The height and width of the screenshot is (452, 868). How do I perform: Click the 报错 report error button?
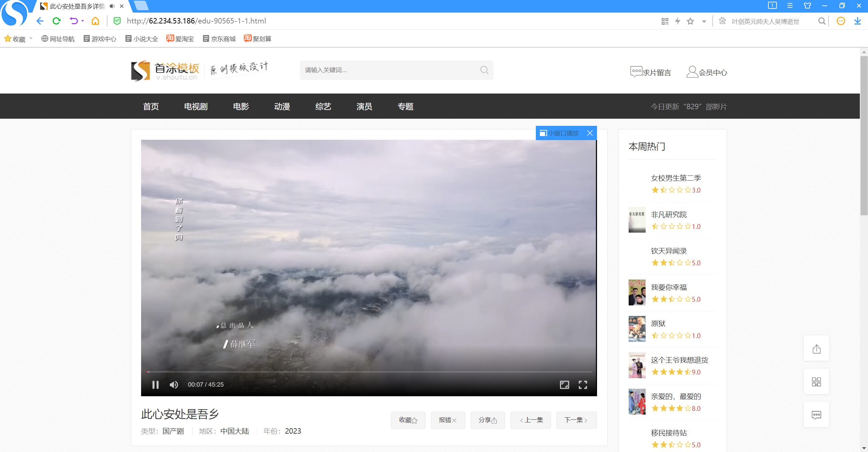pyautogui.click(x=447, y=420)
